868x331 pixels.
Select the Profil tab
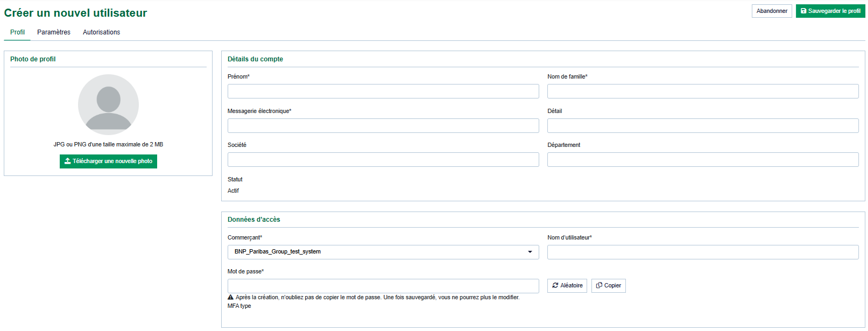17,32
